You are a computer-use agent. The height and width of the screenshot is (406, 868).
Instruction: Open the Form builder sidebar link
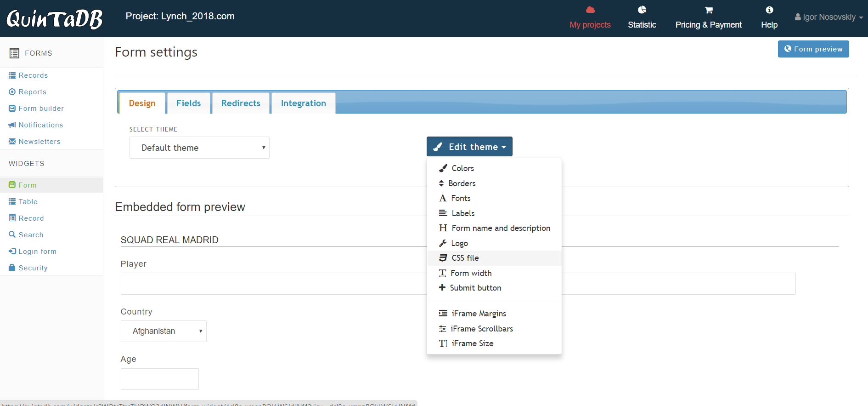[41, 109]
